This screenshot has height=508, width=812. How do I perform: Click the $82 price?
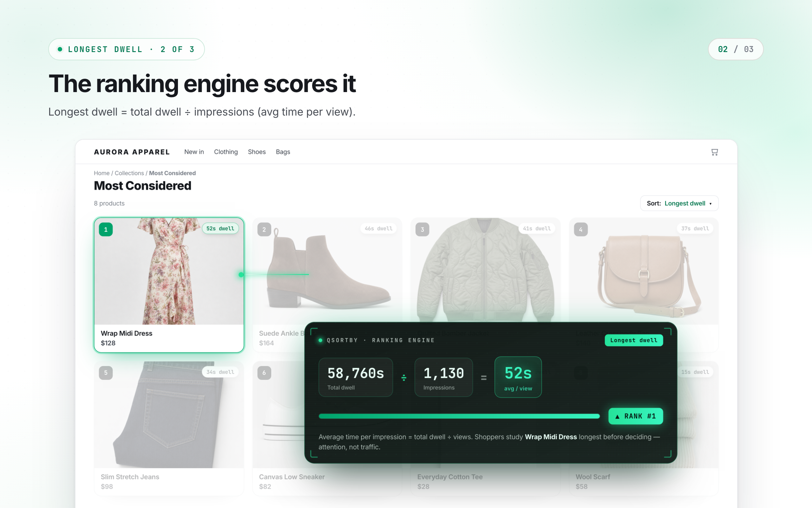tap(265, 486)
